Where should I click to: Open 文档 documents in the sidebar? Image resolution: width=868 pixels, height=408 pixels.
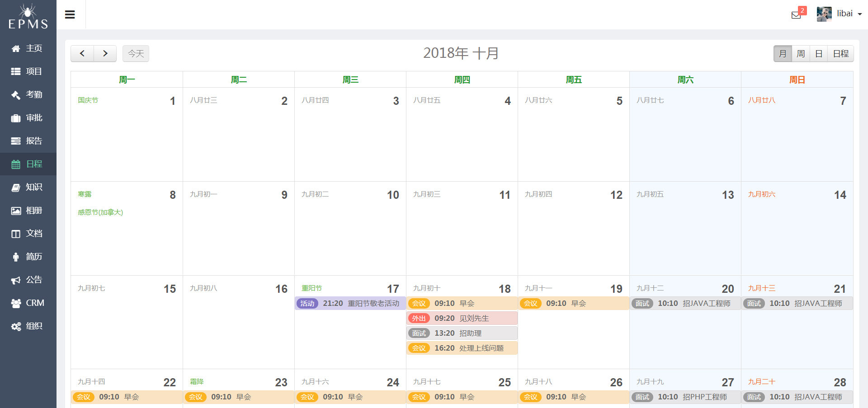tap(28, 234)
